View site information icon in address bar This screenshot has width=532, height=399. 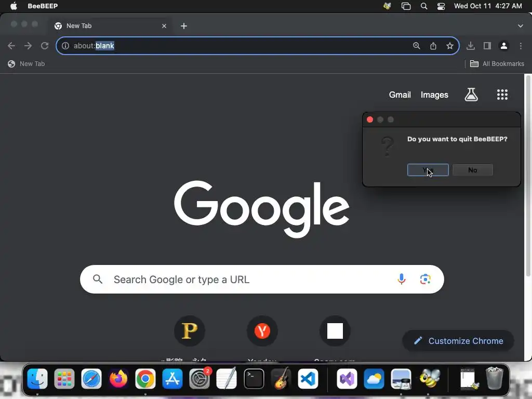tap(65, 46)
